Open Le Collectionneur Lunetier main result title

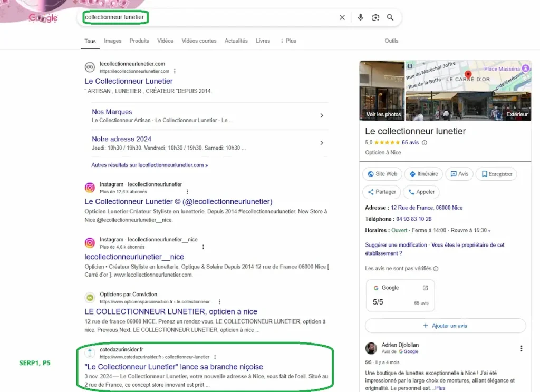[129, 81]
